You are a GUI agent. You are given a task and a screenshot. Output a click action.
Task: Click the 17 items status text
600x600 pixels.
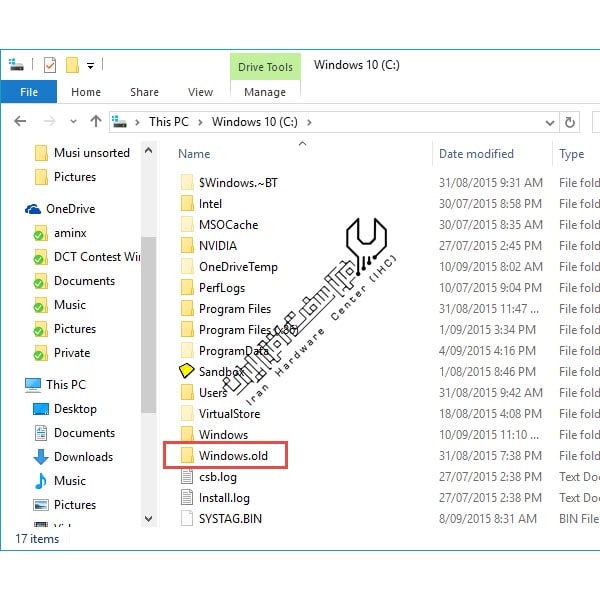tap(37, 539)
